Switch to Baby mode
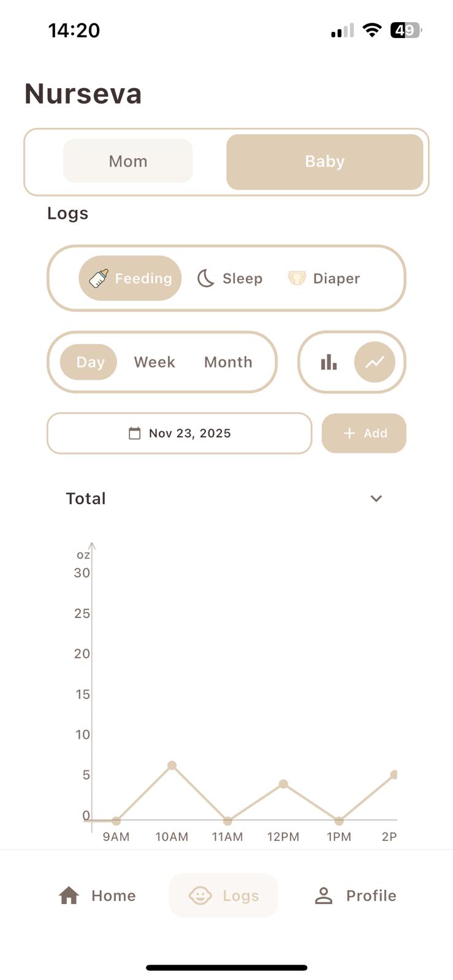This screenshot has height=980, width=453. click(x=324, y=162)
